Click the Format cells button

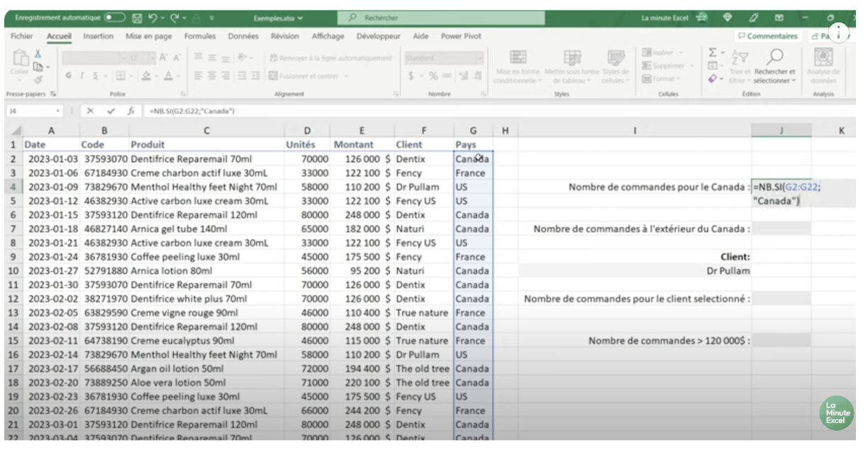661,79
